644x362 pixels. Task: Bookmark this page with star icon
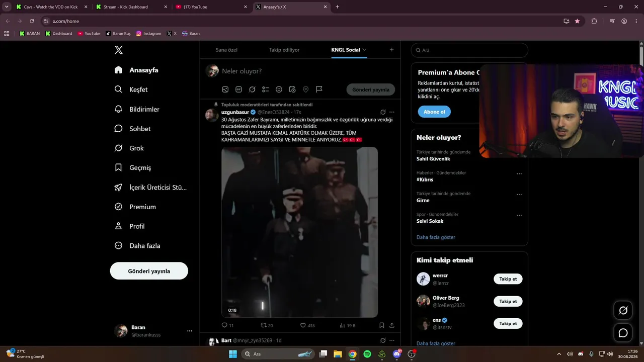577,21
